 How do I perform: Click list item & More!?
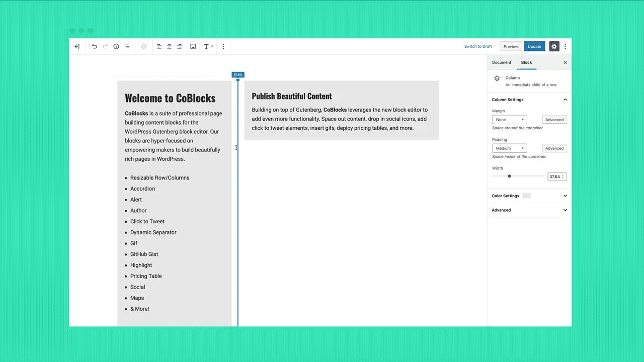(x=139, y=309)
